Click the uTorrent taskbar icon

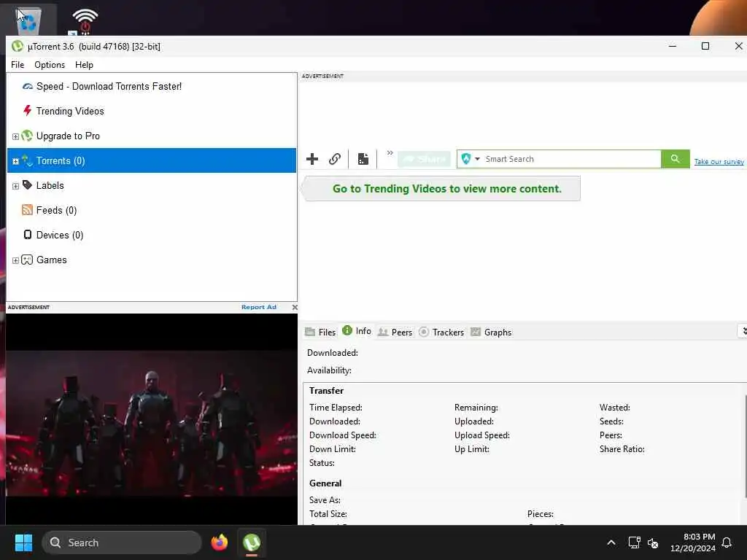tap(252, 542)
